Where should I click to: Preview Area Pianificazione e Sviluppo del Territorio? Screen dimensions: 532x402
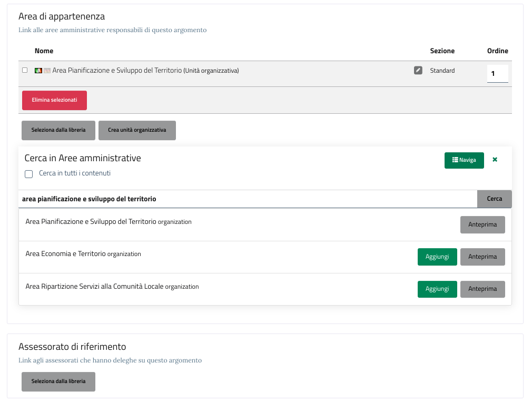482,225
